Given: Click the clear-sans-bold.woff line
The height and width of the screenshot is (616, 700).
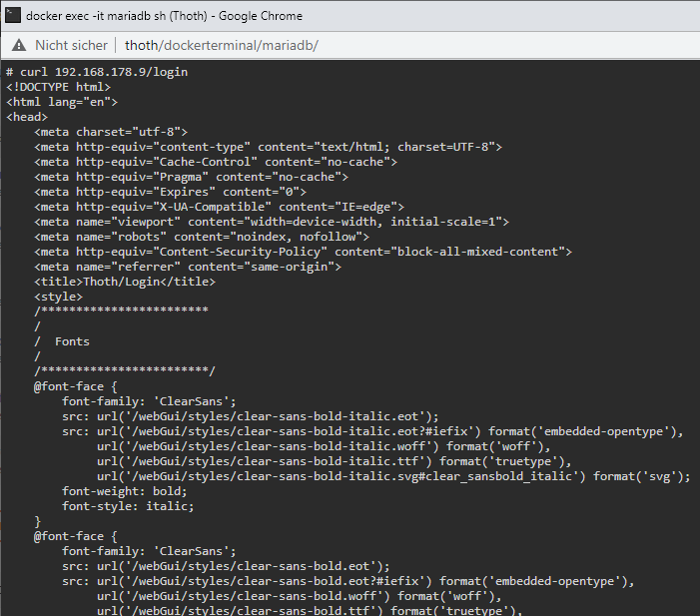Looking at the screenshot, I should pyautogui.click(x=300, y=596).
